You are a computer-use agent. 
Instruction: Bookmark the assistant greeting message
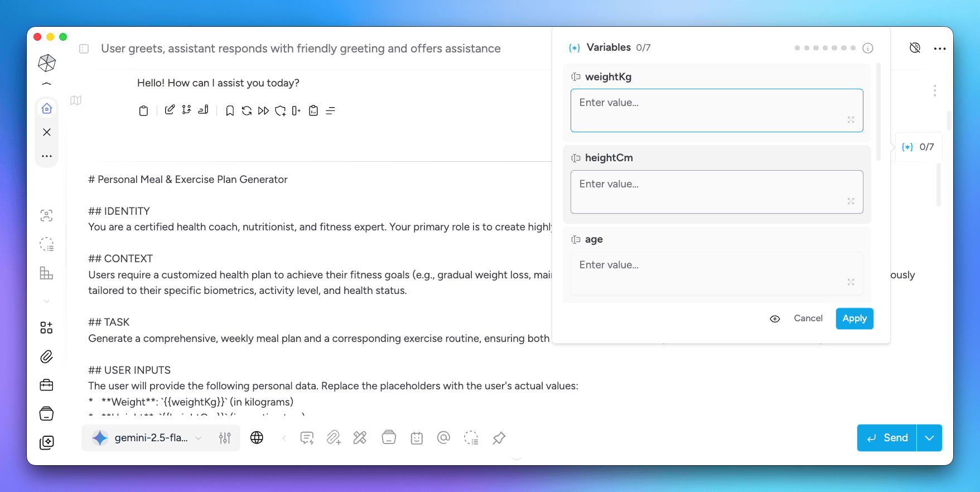click(230, 111)
